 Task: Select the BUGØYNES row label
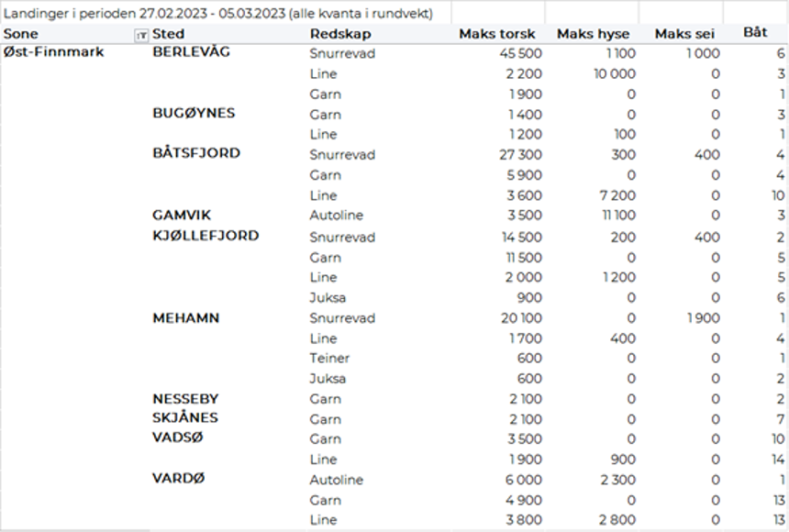(194, 113)
